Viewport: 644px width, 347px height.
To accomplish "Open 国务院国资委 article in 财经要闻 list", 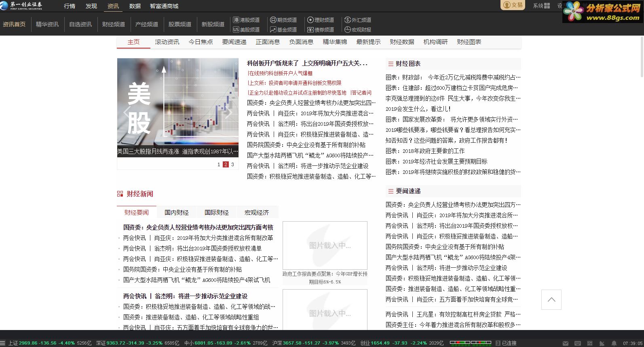I will pos(182,269).
